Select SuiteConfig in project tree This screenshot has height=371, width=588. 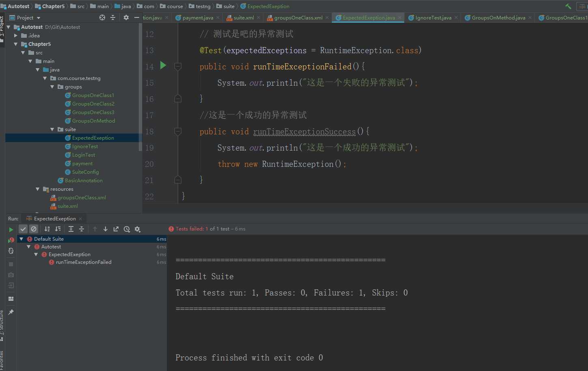[x=85, y=172]
